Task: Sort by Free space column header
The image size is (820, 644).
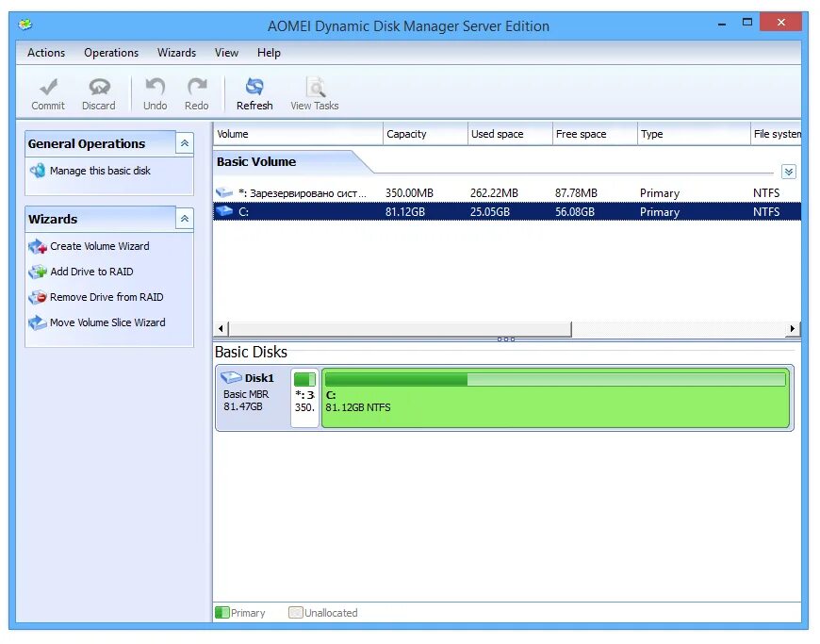Action: (x=595, y=134)
